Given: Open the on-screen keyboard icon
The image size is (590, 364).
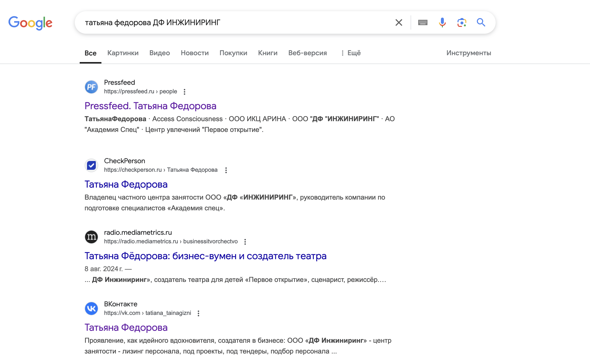Looking at the screenshot, I should click(x=423, y=22).
